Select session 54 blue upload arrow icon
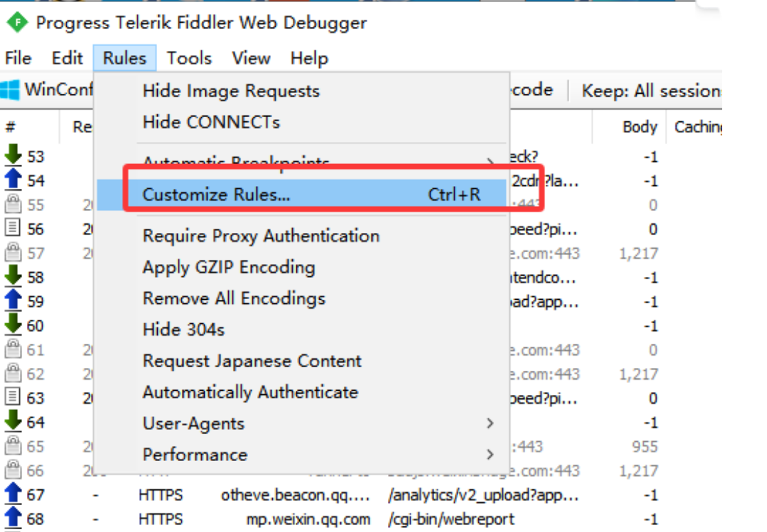 (13, 179)
